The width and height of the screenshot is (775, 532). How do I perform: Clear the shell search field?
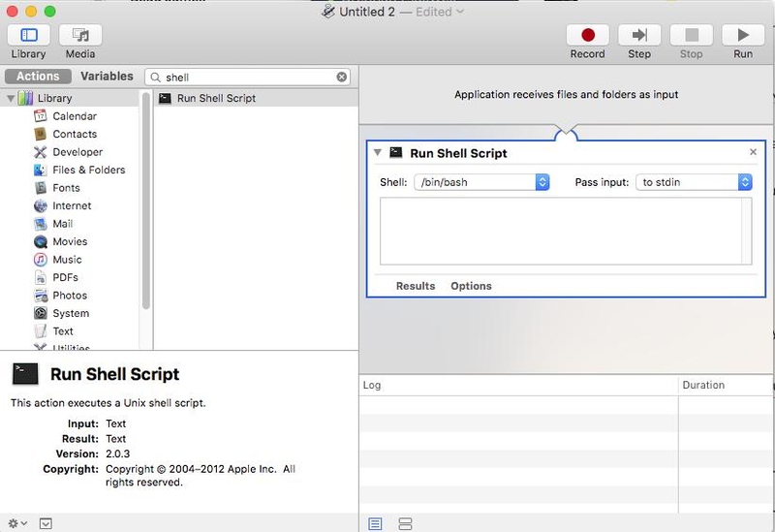tap(342, 78)
